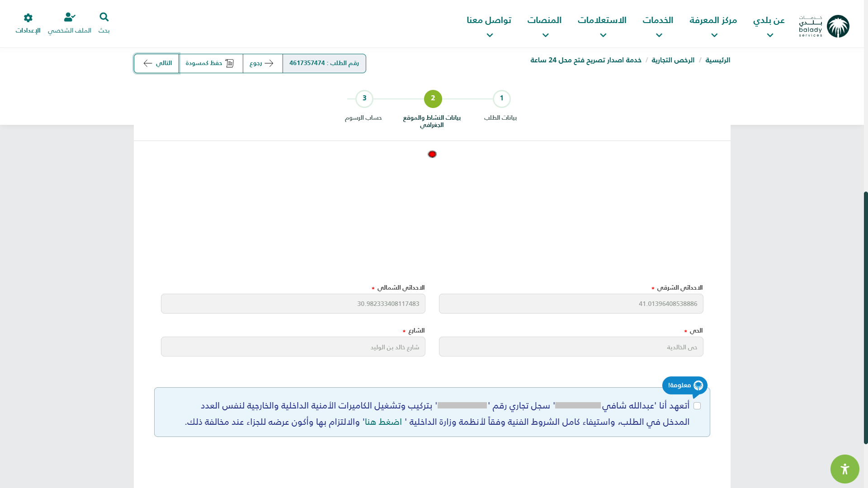The image size is (868, 488).
Task: Click the search magnifier icon
Action: [104, 17]
